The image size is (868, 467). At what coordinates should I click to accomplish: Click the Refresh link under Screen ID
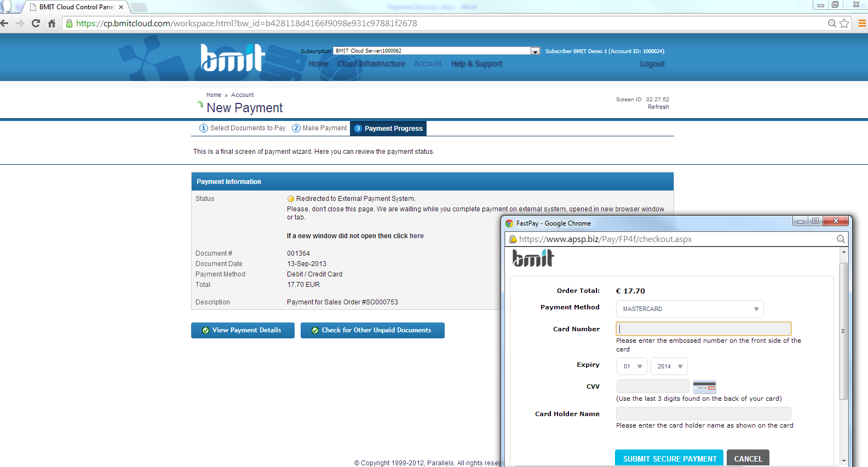point(658,107)
